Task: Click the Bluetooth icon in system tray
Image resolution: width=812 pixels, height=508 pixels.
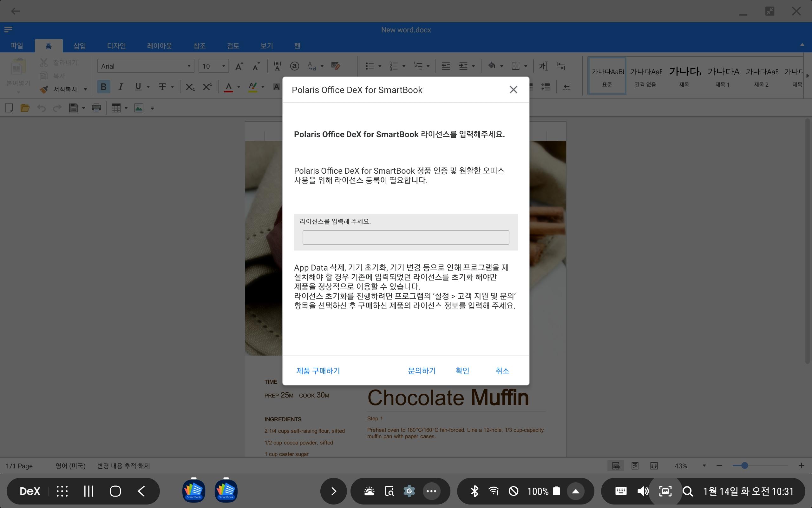Action: click(474, 491)
